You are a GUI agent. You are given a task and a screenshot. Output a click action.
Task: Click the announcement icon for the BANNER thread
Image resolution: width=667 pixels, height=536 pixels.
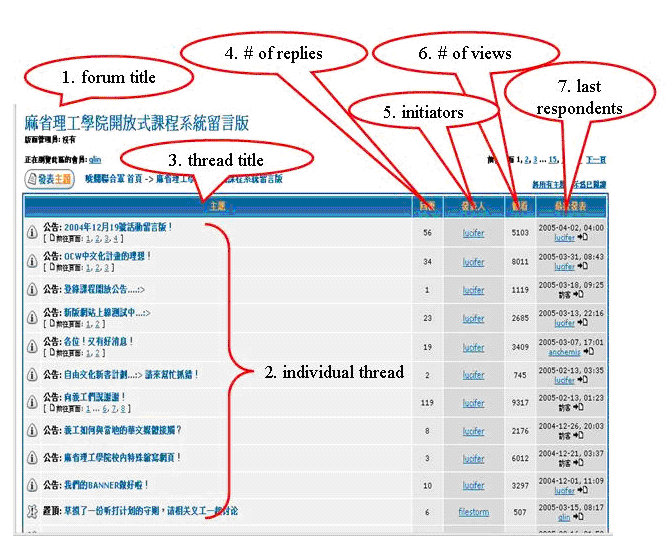(32, 485)
